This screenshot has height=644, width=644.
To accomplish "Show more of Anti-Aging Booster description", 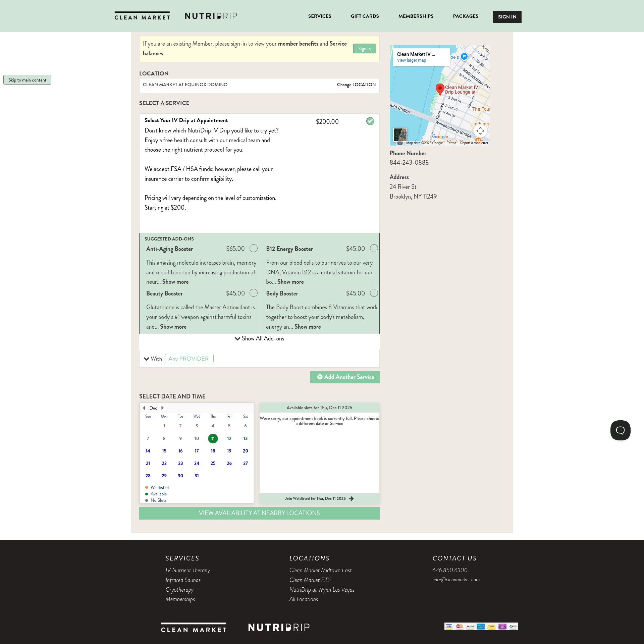I will (175, 282).
